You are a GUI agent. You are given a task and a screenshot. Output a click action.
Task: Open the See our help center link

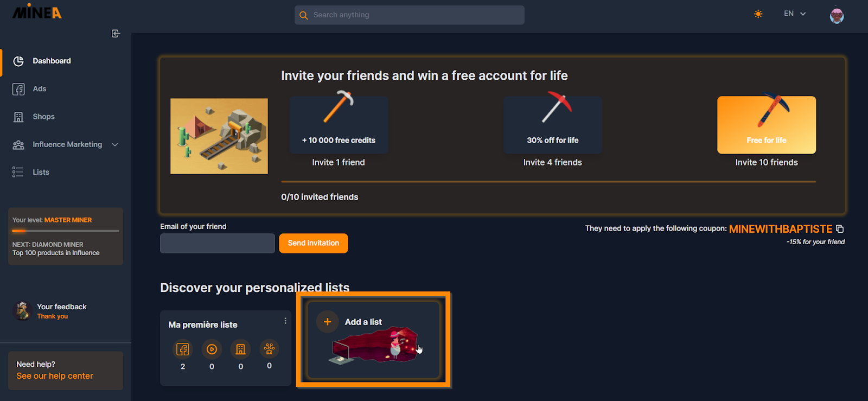pyautogui.click(x=55, y=376)
